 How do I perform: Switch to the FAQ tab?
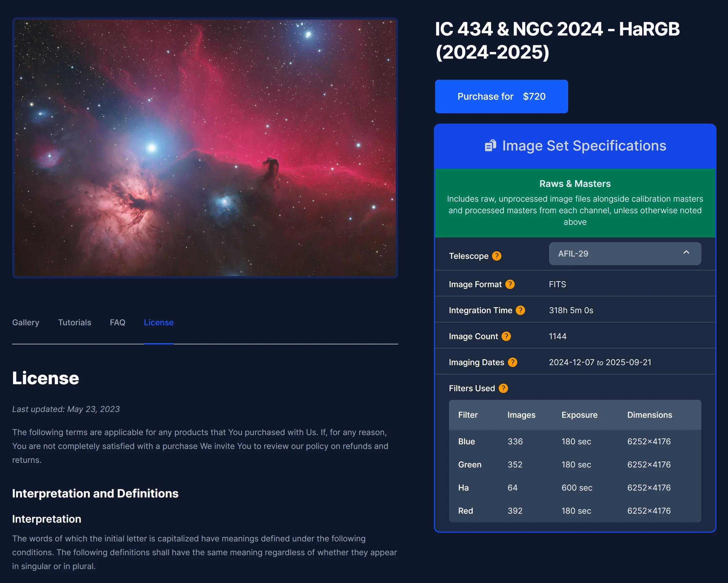tap(117, 322)
